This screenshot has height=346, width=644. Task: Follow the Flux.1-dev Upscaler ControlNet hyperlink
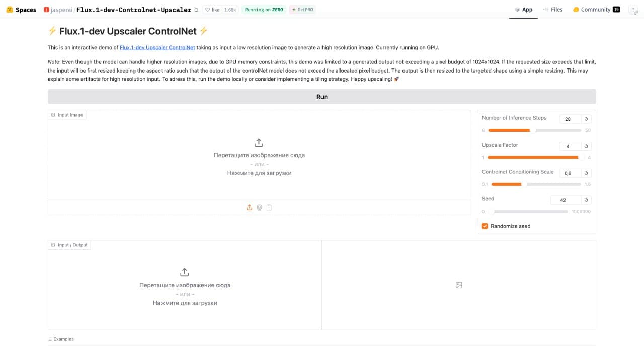157,48
